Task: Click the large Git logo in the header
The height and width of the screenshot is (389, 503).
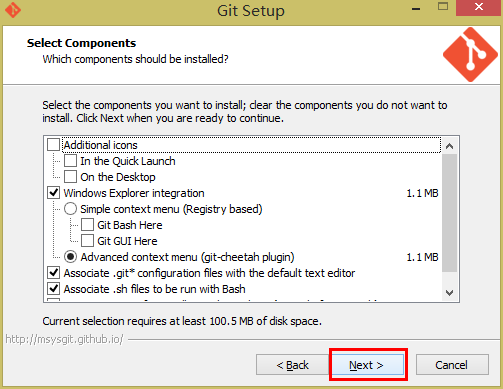Action: pos(470,55)
